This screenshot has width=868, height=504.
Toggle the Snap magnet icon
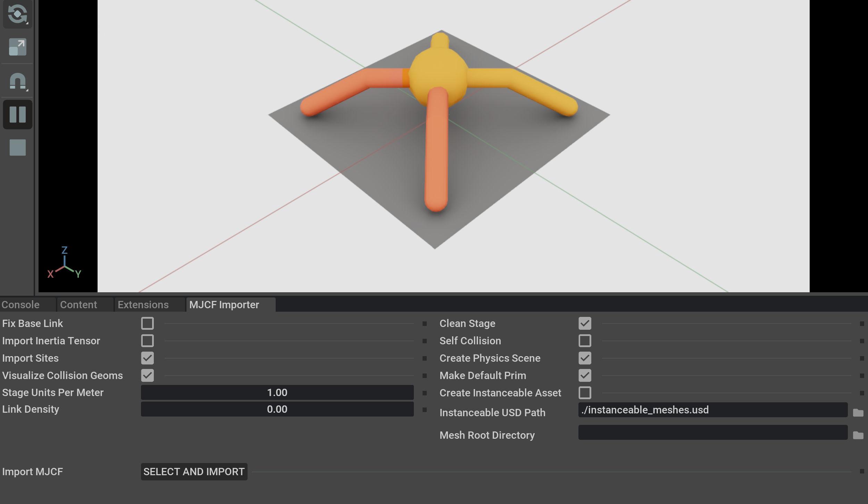(x=17, y=81)
